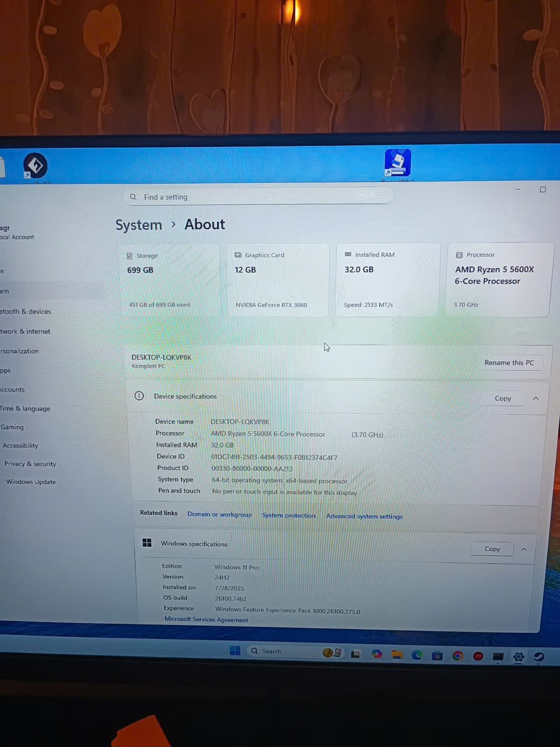Launch Steam from the taskbar
Viewport: 560px width, 747px height.
539,657
